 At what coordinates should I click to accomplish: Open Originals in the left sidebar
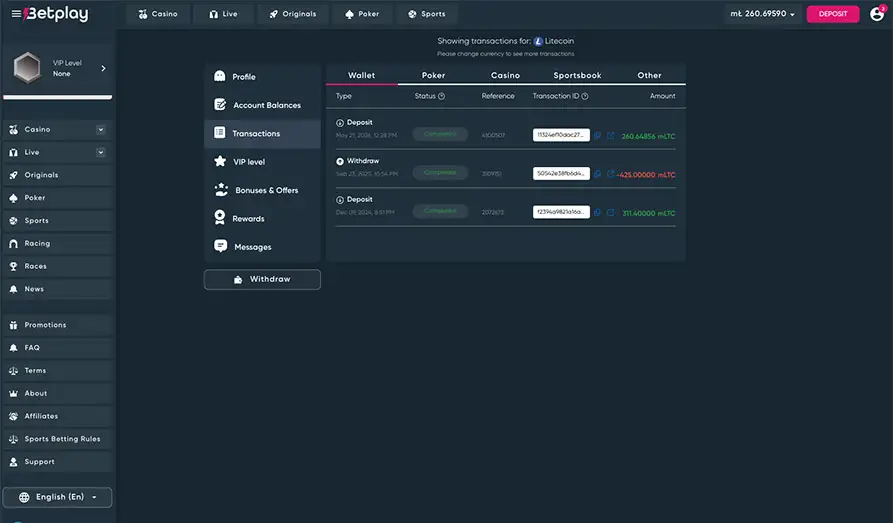58,175
